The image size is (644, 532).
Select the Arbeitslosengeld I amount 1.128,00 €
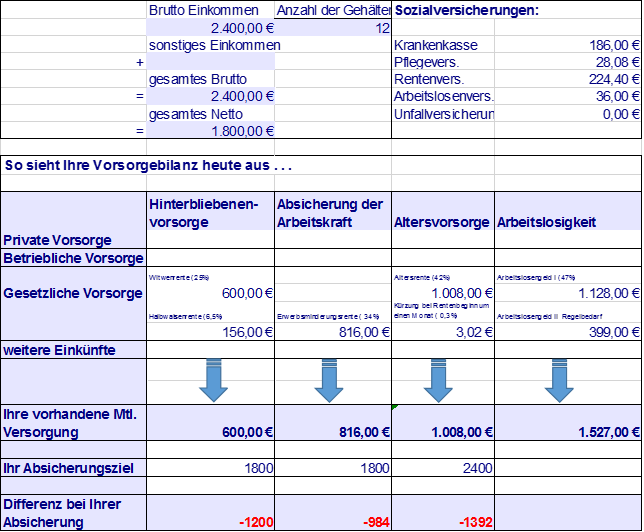(609, 293)
